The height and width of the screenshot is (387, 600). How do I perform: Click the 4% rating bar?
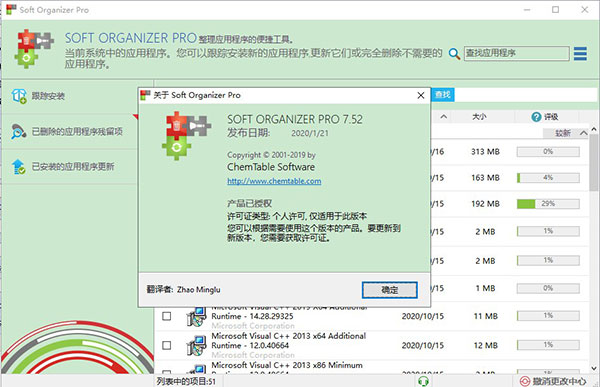[x=548, y=178]
